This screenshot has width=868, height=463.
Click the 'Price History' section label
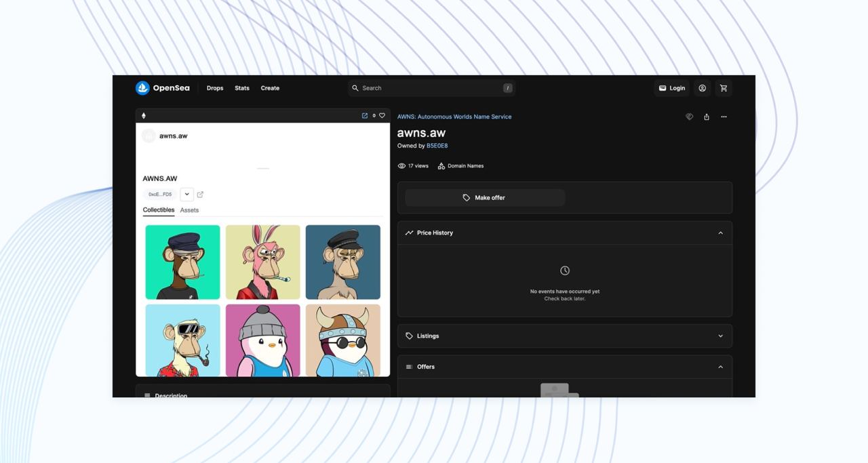(435, 233)
